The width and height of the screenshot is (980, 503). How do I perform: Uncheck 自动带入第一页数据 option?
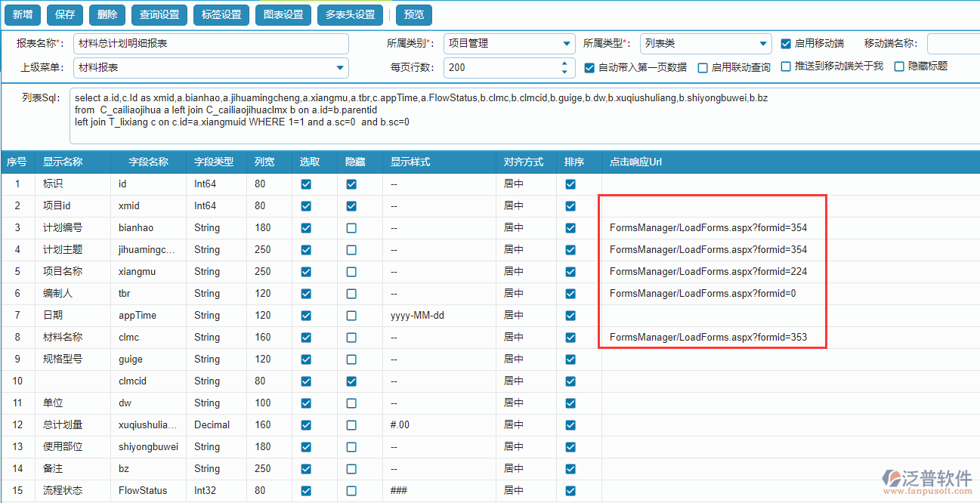click(589, 67)
